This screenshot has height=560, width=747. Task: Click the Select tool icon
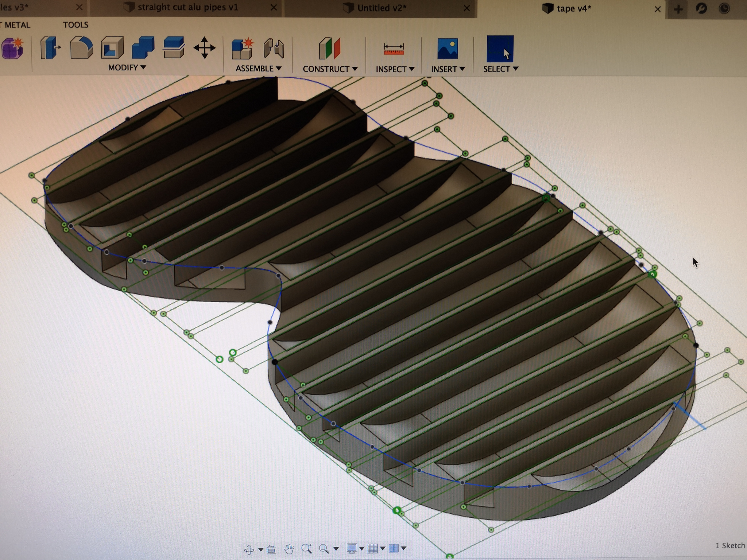pos(500,49)
